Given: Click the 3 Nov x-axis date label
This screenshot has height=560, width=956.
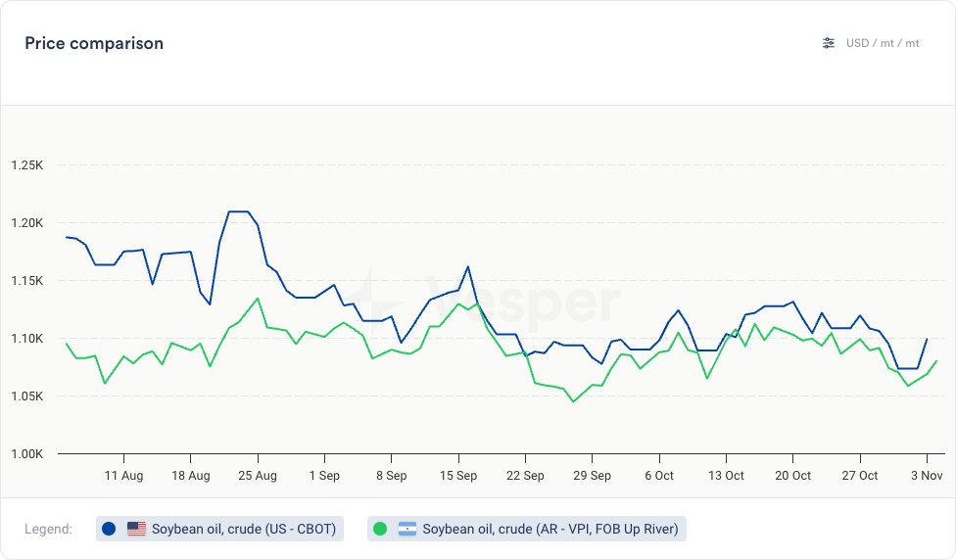Looking at the screenshot, I should [927, 476].
